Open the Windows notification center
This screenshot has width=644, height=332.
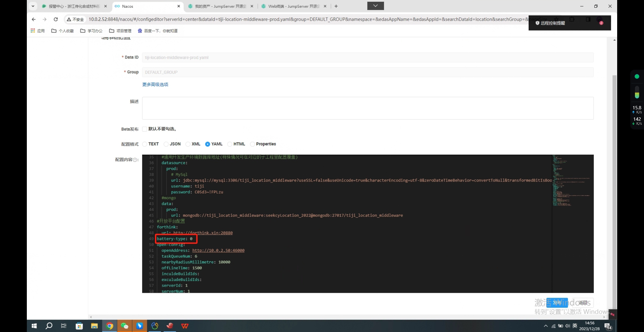coord(608,326)
